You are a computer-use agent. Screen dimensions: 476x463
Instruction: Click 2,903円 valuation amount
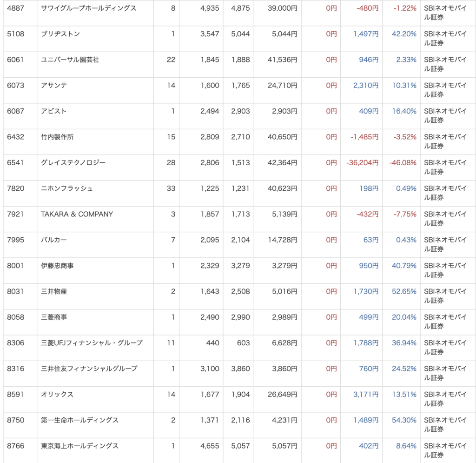(x=284, y=111)
